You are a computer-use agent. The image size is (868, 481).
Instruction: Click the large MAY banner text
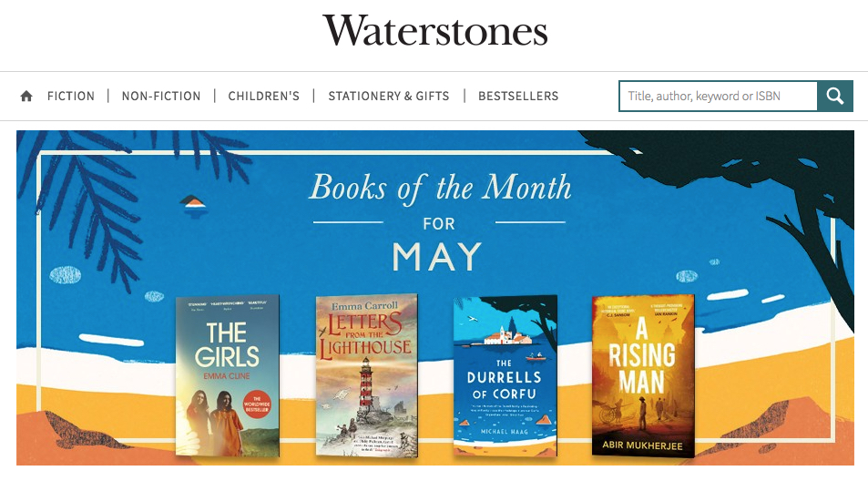click(437, 257)
